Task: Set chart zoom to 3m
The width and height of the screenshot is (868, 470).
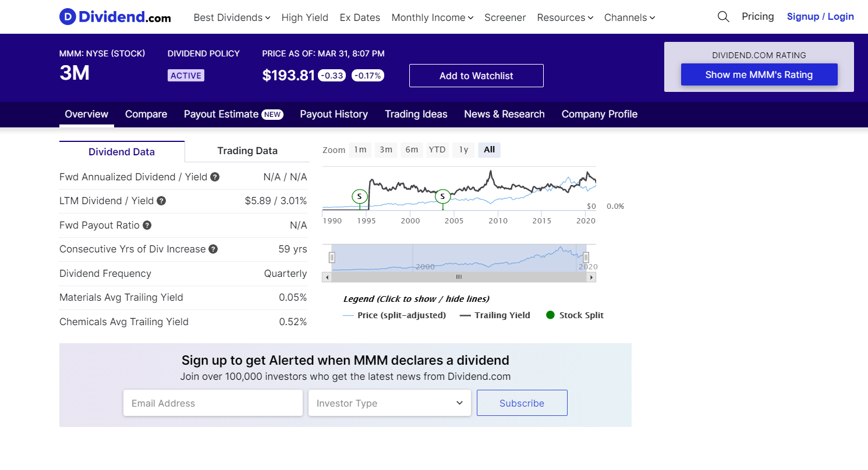Action: coord(386,149)
